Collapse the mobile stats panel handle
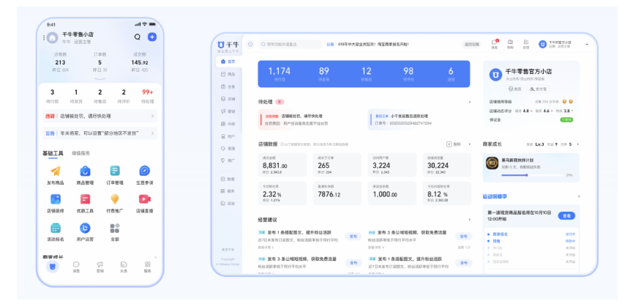The image size is (644, 307). (100, 78)
